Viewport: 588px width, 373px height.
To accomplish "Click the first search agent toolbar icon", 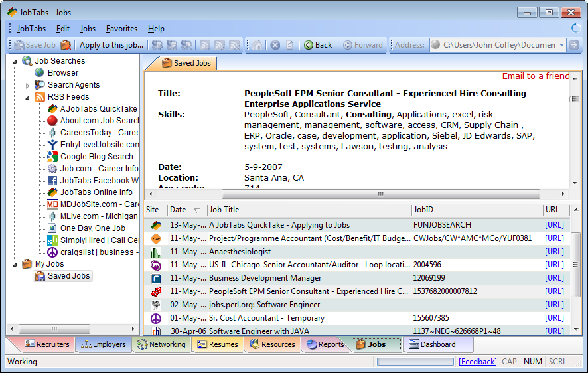I will (157, 45).
